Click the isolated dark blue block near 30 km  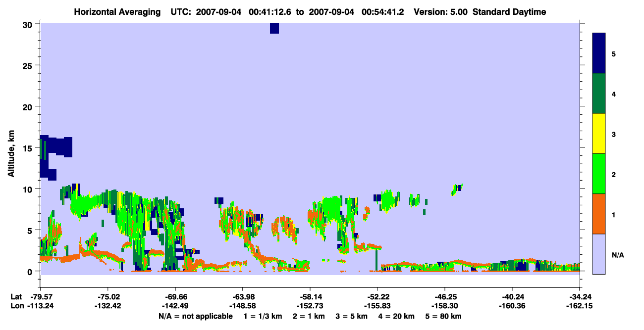click(274, 29)
